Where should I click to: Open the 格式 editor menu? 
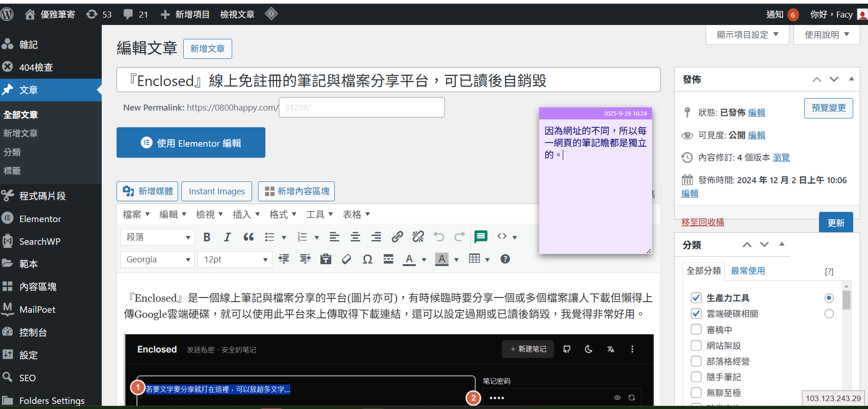click(x=283, y=214)
